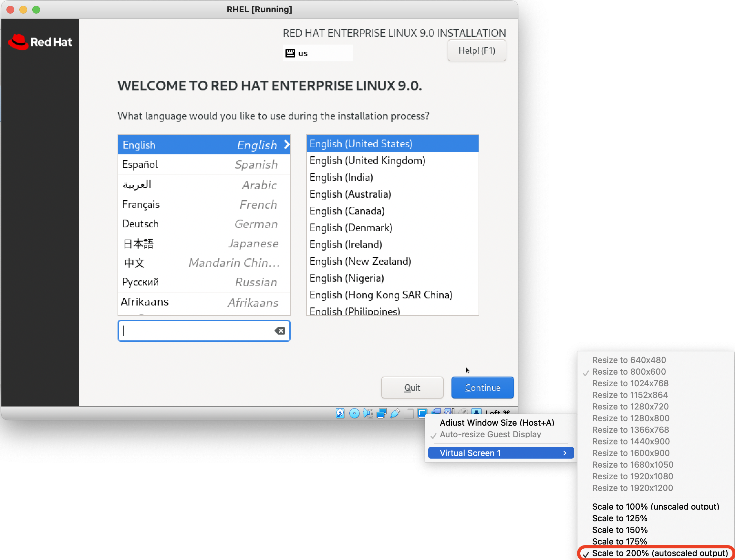This screenshot has width=735, height=560.
Task: Click the optical disc icon in status bar
Action: click(354, 413)
